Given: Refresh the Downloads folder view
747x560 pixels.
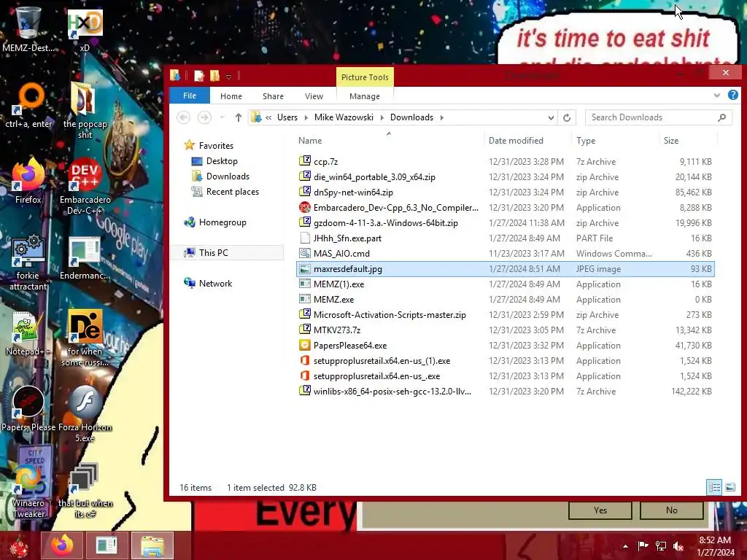Looking at the screenshot, I should [x=567, y=117].
